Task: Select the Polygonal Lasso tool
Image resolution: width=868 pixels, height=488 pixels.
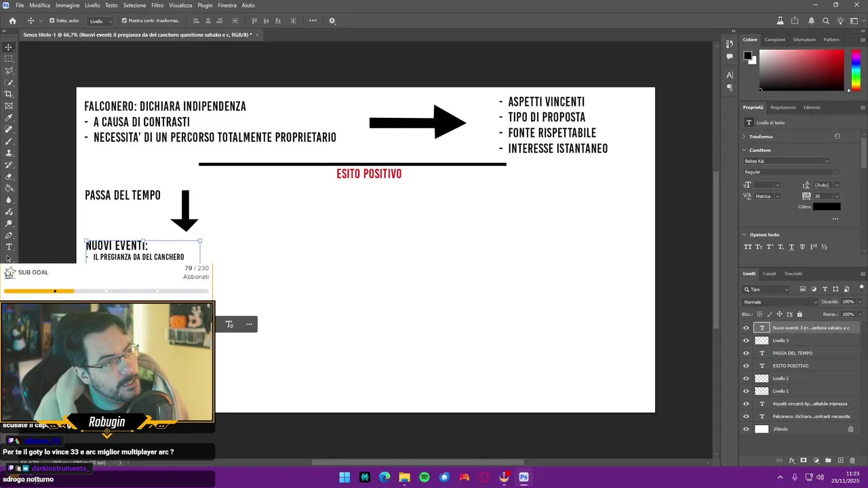Action: coord(9,70)
